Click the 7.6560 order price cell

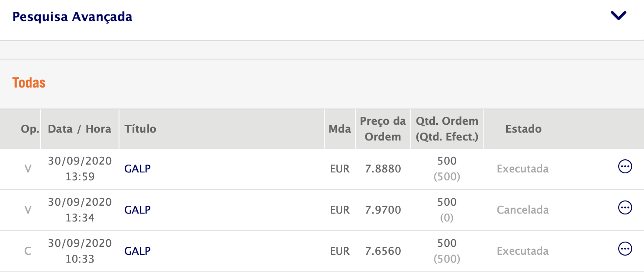[383, 251]
